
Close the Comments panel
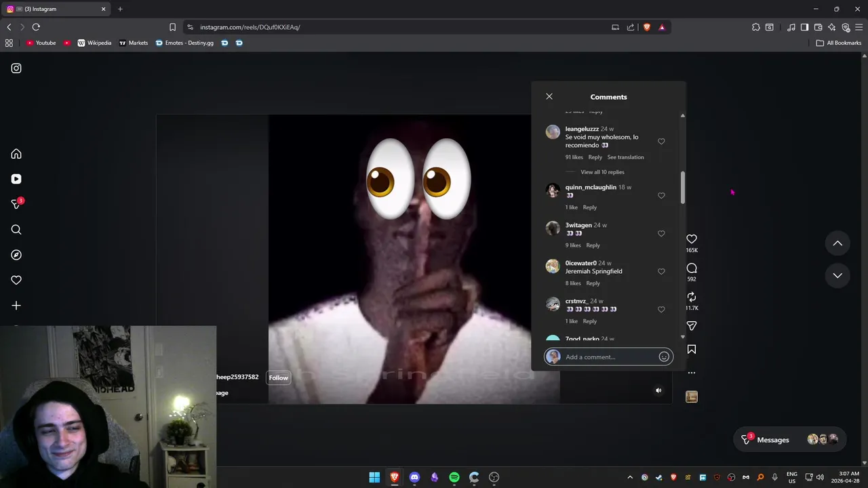coord(549,96)
